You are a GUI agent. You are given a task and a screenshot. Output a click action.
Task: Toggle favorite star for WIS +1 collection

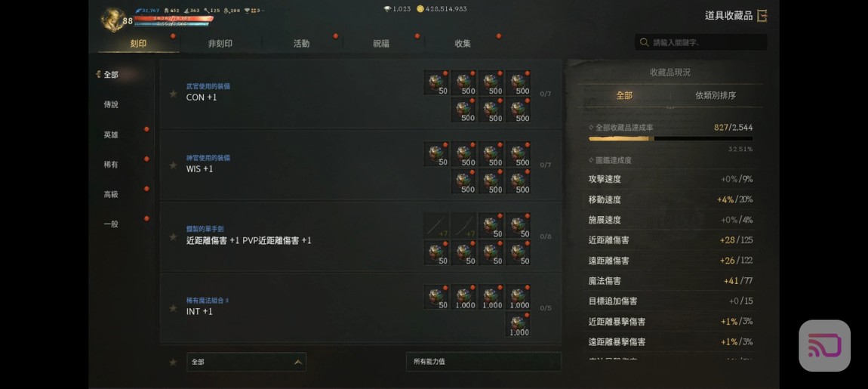[174, 165]
